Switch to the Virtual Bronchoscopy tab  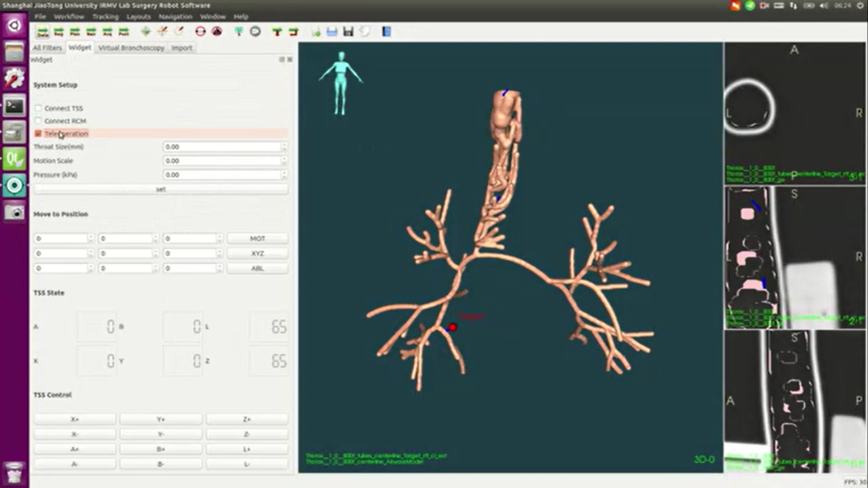click(x=131, y=48)
